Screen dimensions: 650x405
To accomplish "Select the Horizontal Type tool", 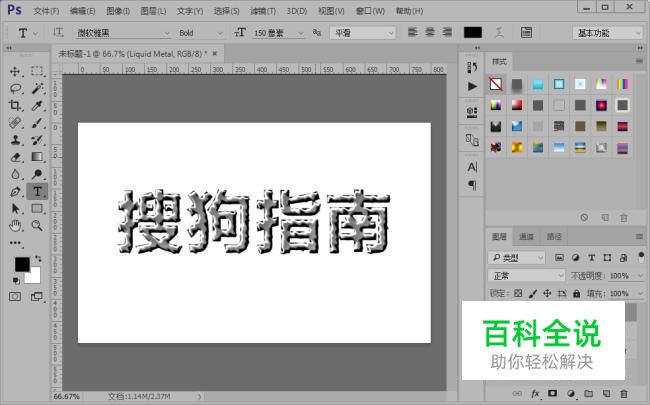I will 37,192.
